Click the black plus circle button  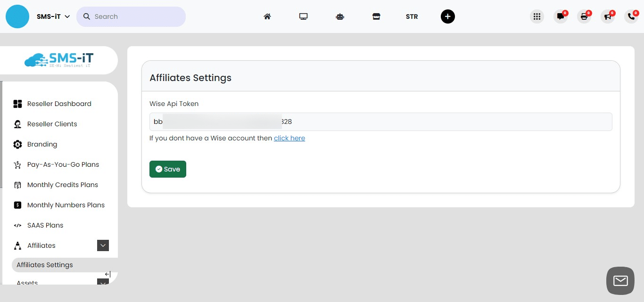447,16
